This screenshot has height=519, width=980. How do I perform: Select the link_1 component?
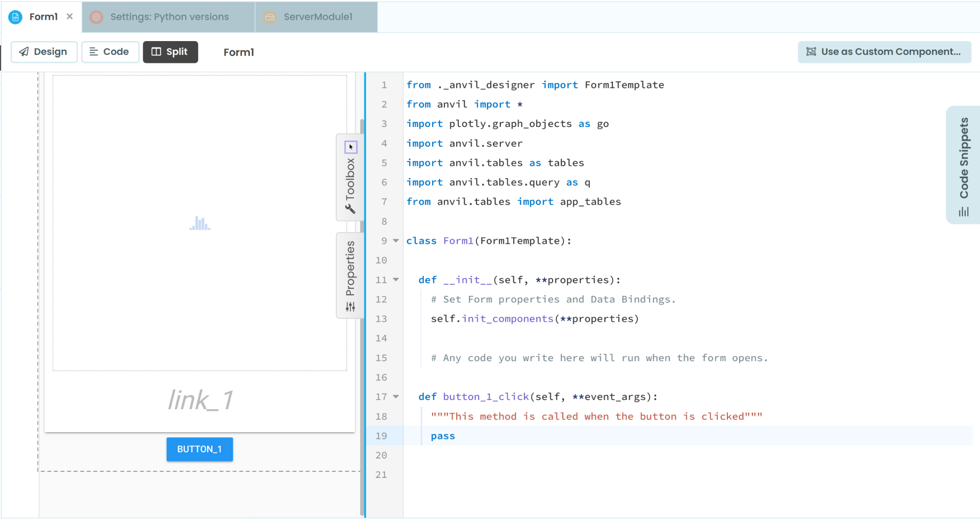200,400
